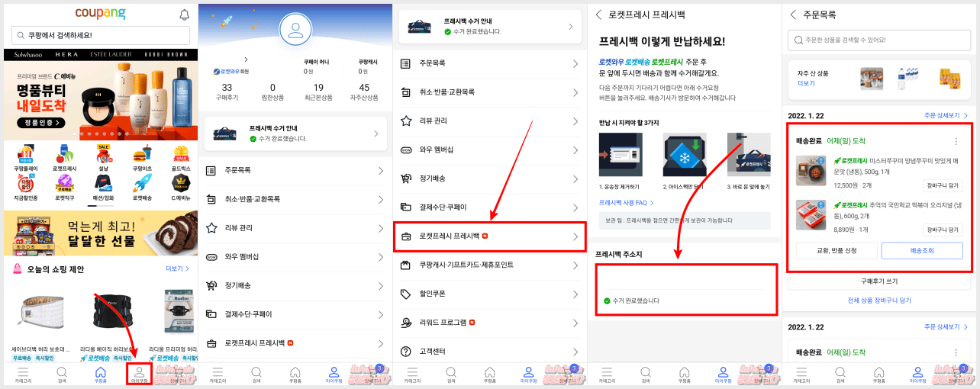Open the 명품뷰티 내일도착 banner
This screenshot has width=980, height=389.
(101, 94)
